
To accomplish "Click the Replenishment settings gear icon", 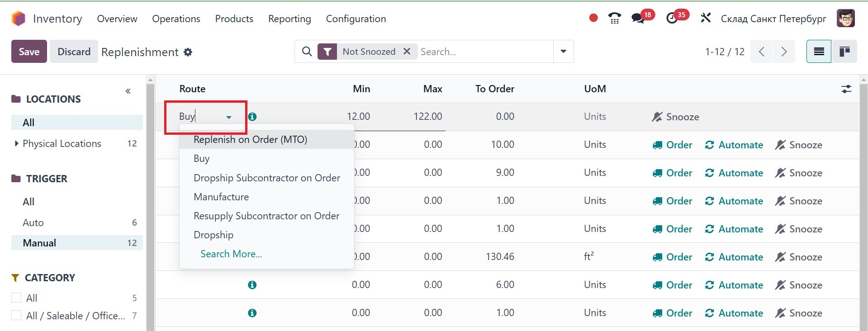I will 188,52.
